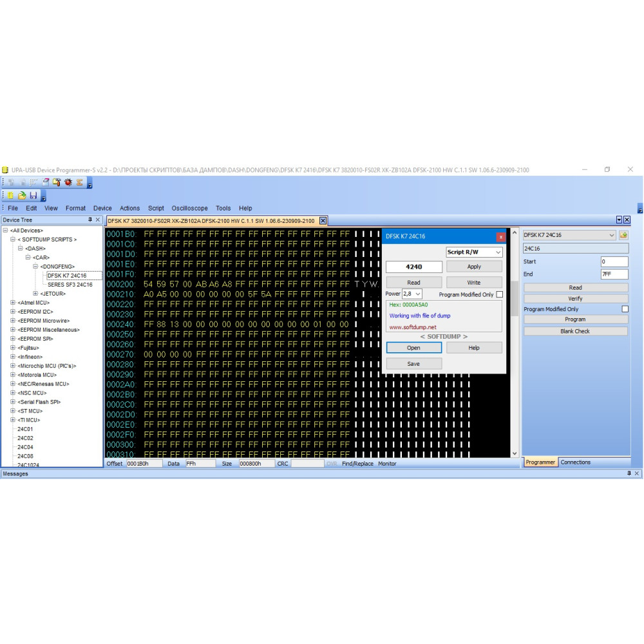Open the Edit menu
The image size is (644, 644).
(31, 208)
